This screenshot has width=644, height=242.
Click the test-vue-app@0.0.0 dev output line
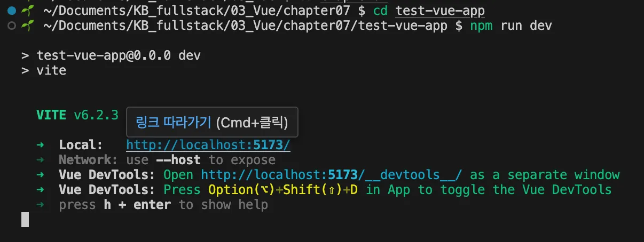coord(119,55)
